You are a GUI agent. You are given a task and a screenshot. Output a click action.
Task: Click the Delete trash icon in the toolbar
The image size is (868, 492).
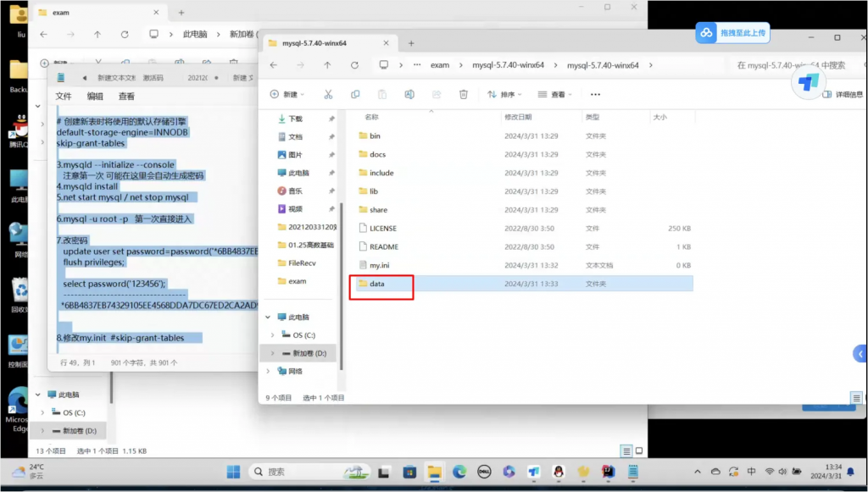tap(463, 95)
